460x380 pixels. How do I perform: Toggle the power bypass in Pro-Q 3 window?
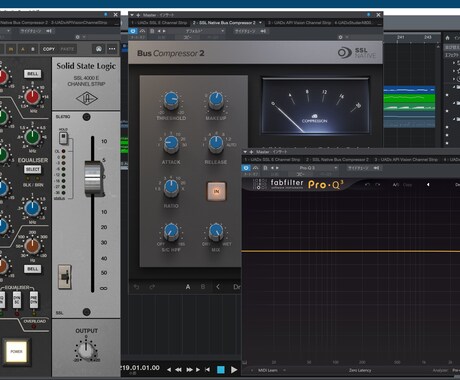click(246, 168)
